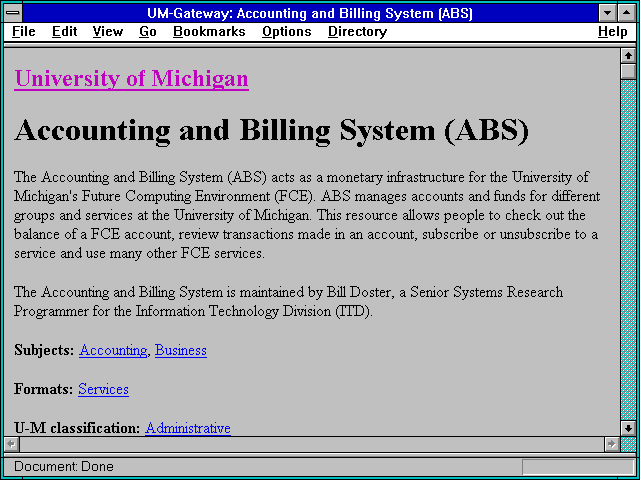Viewport: 640px width, 480px height.
Task: Follow the University of Michigan link
Action: (131, 78)
